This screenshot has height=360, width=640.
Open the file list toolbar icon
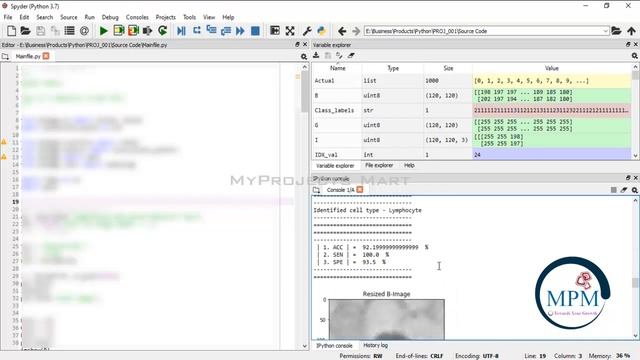pos(69,31)
